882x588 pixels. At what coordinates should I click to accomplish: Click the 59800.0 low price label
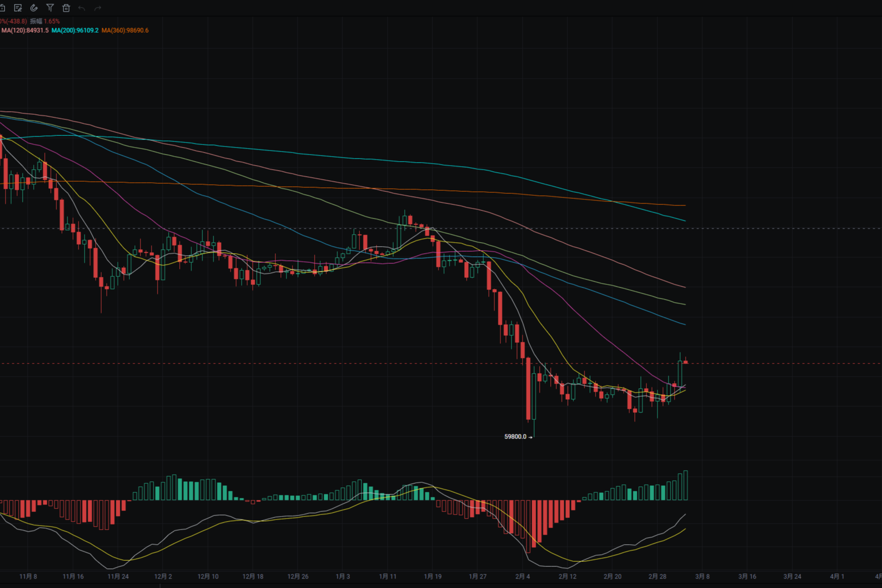[x=515, y=436]
